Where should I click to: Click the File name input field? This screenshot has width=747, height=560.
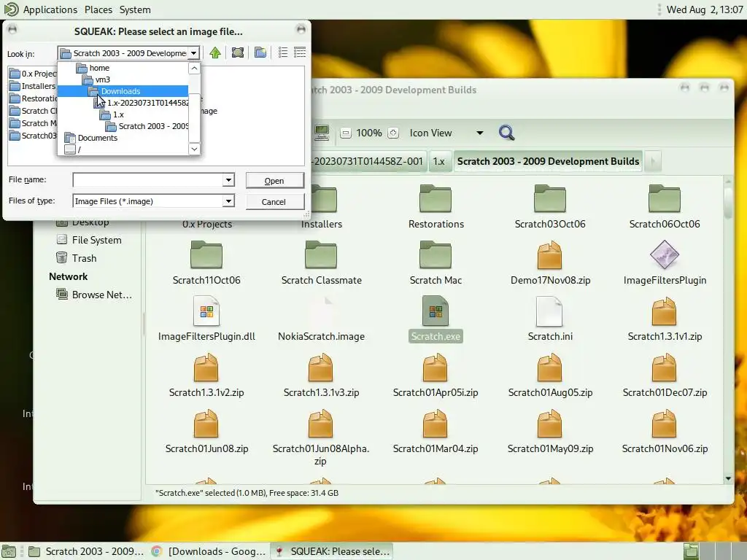pos(148,180)
